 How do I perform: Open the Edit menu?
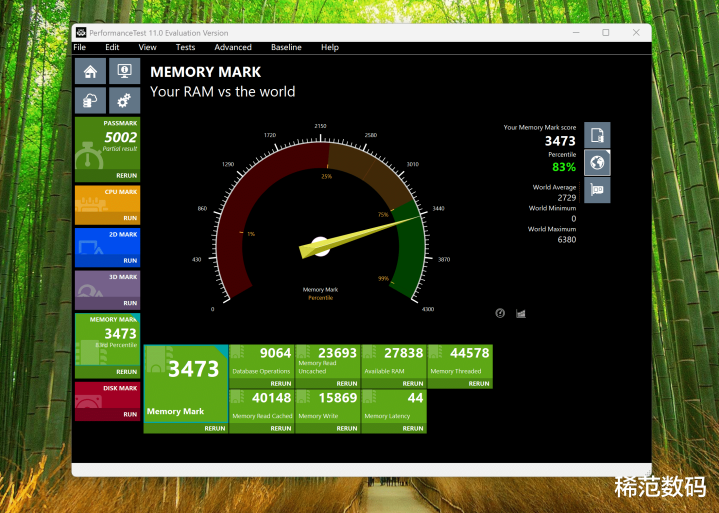(112, 47)
